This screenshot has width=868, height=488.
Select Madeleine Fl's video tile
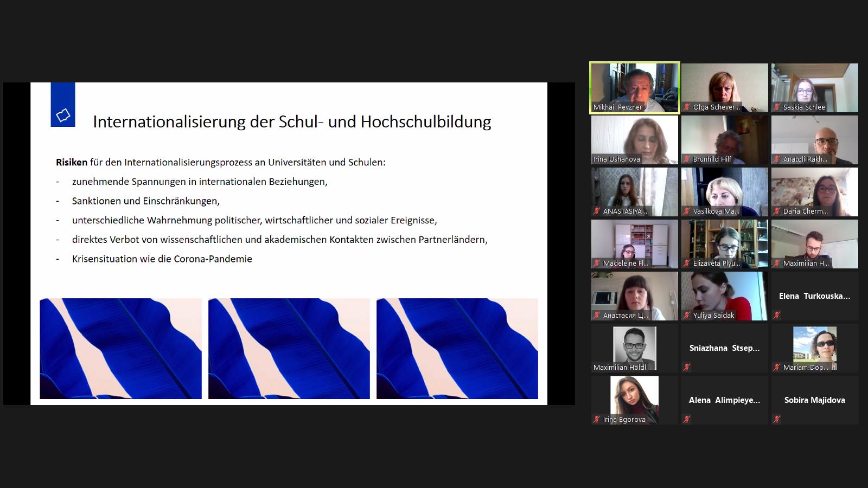click(x=635, y=244)
